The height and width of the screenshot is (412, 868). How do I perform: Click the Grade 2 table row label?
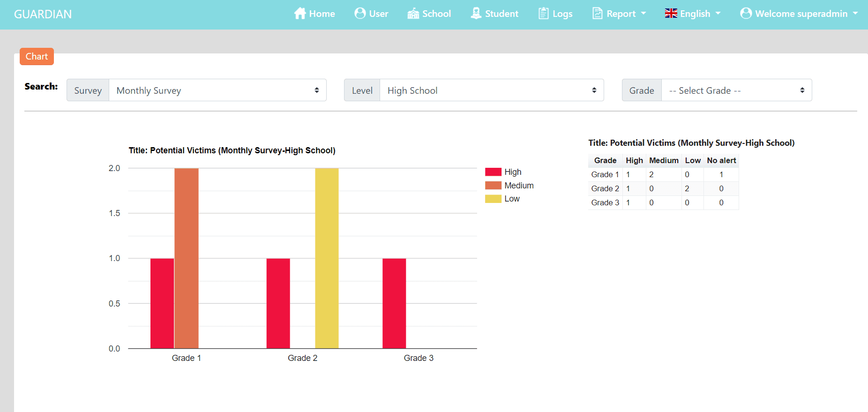605,188
